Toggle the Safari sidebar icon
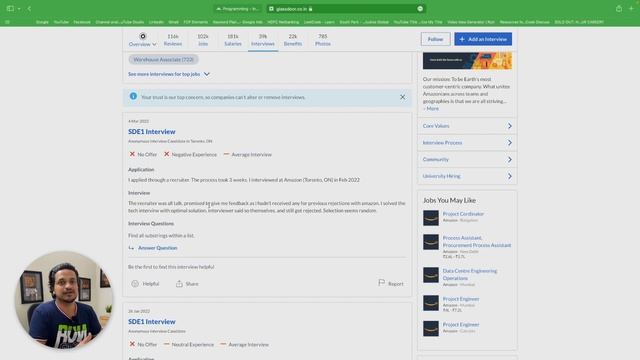Screen dimensions: 640x360 coord(10,8)
